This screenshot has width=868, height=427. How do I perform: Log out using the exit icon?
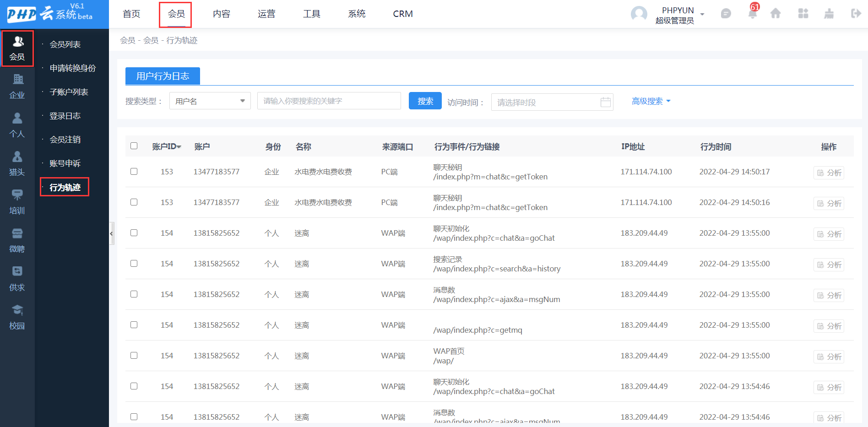856,14
